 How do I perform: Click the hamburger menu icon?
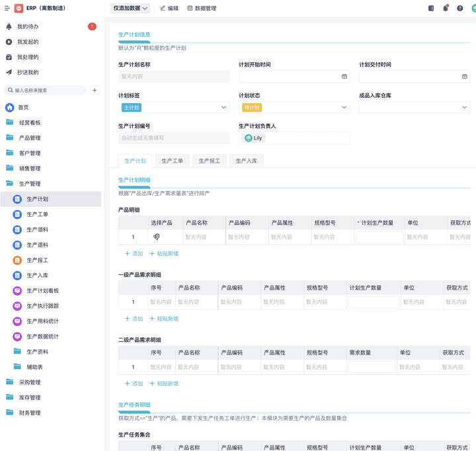[x=7, y=9]
